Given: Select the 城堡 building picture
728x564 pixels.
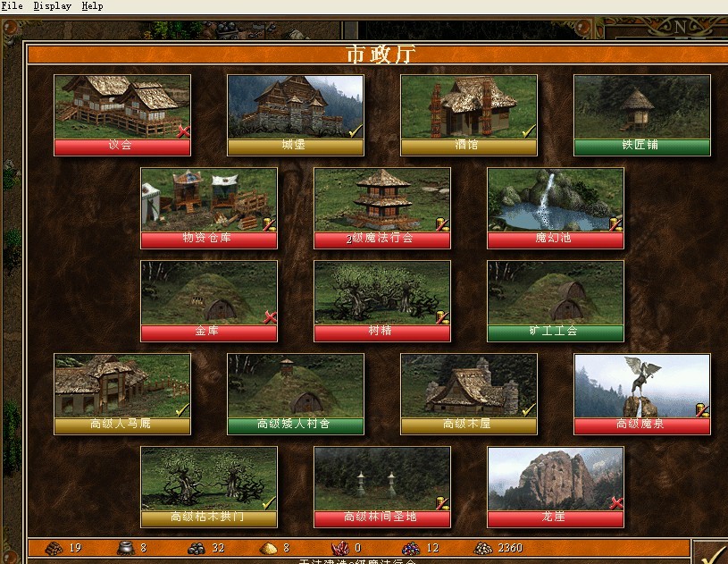Looking at the screenshot, I should tap(296, 107).
